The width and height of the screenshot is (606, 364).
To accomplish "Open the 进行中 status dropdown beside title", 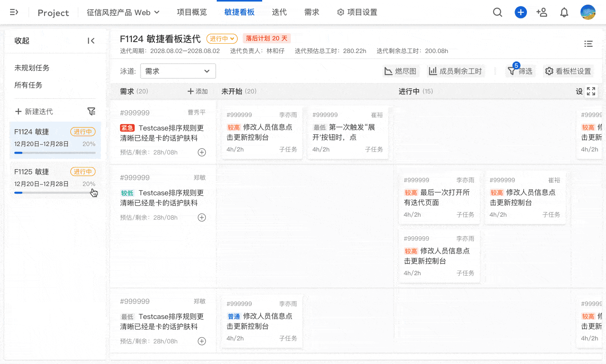I will tap(222, 39).
